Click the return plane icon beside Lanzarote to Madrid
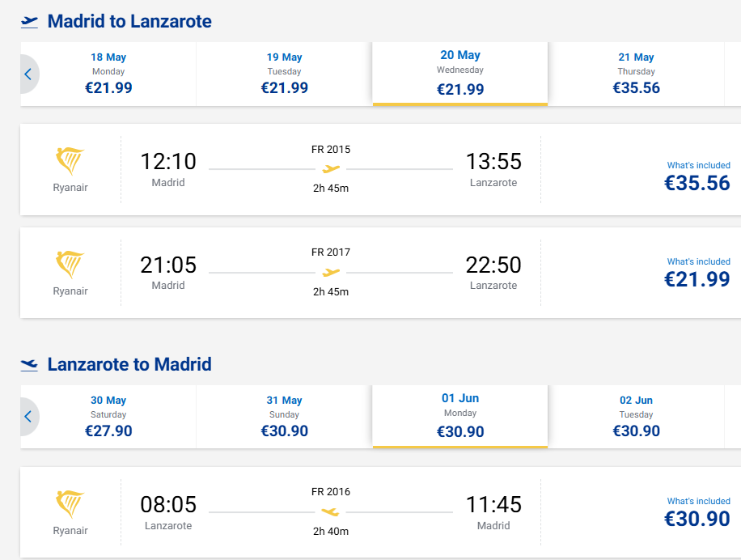The height and width of the screenshot is (560, 741). (x=30, y=365)
